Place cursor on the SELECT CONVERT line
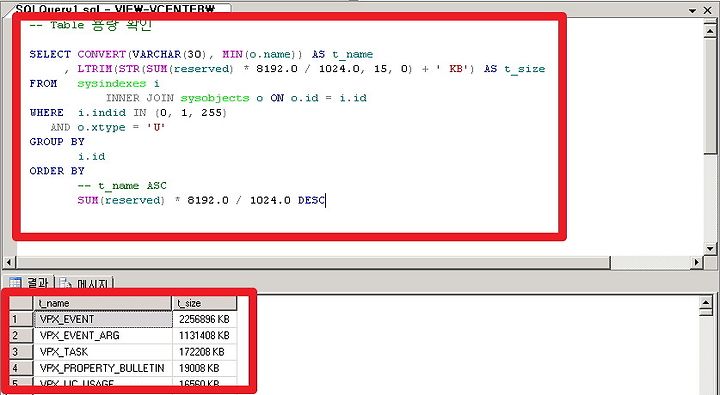This screenshot has width=720, height=395. click(x=201, y=54)
